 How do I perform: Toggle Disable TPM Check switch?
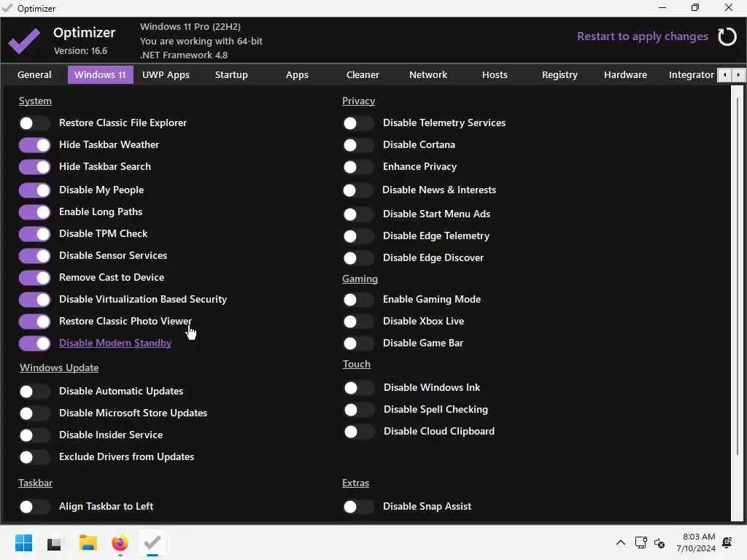click(34, 234)
